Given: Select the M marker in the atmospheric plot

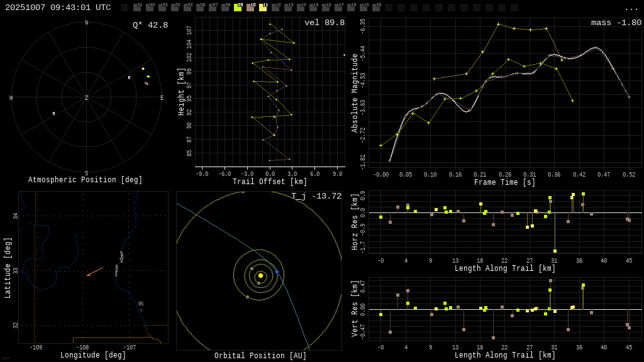Looking at the screenshot, I should [x=54, y=114].
